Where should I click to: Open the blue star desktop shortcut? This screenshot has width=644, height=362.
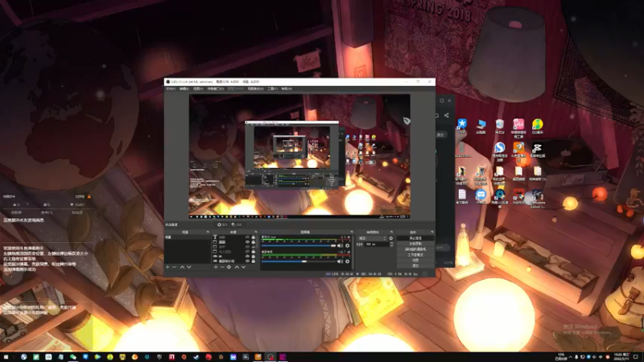[x=462, y=126]
